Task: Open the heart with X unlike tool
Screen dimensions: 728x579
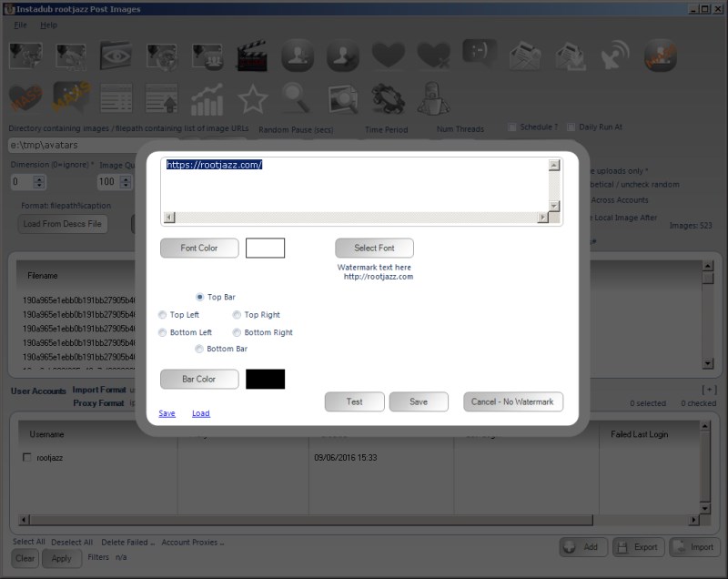Action: click(434, 56)
